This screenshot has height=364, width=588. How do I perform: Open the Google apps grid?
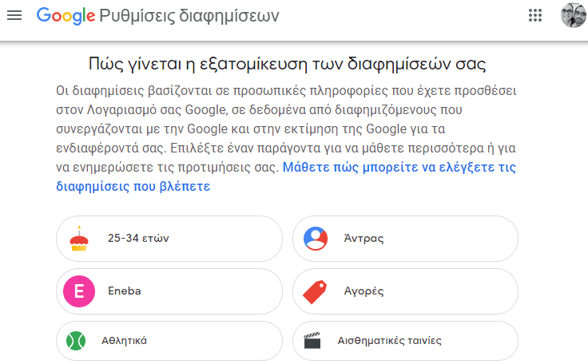[535, 15]
